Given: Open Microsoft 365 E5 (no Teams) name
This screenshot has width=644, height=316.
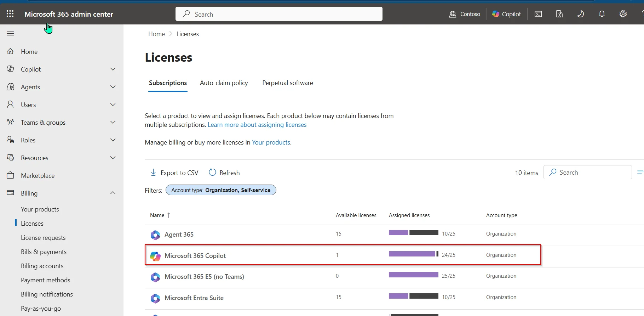Looking at the screenshot, I should click(x=204, y=277).
